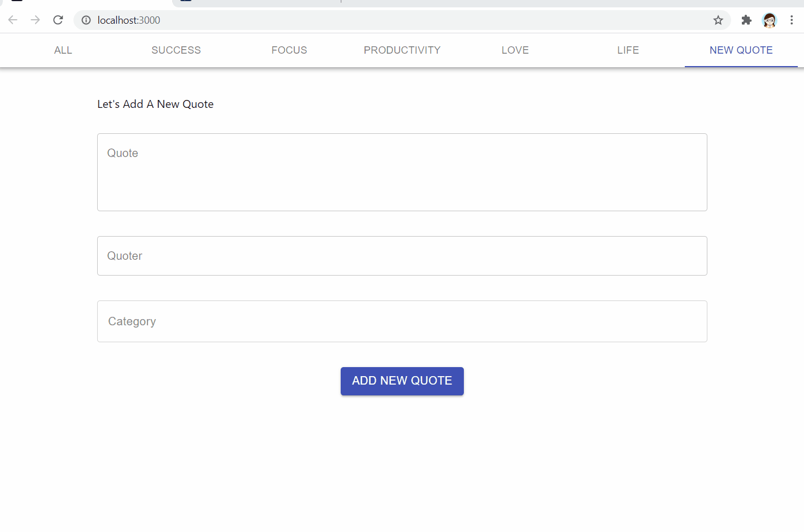
Task: Click the localhost:3000 address bar
Action: pyautogui.click(x=396, y=20)
